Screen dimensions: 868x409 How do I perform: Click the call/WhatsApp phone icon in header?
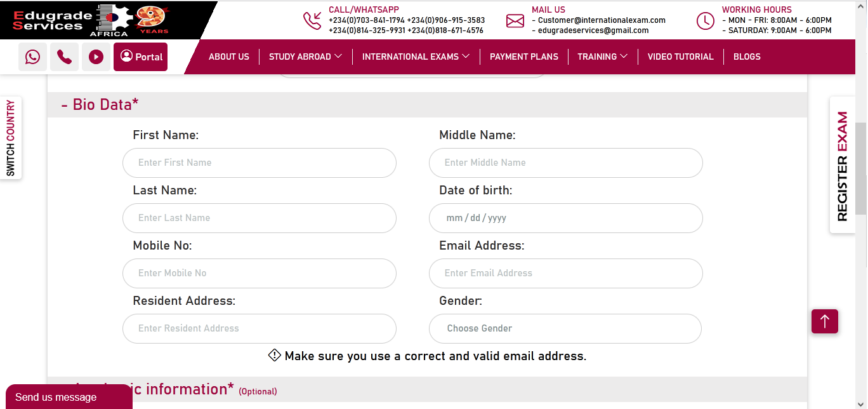pyautogui.click(x=312, y=21)
